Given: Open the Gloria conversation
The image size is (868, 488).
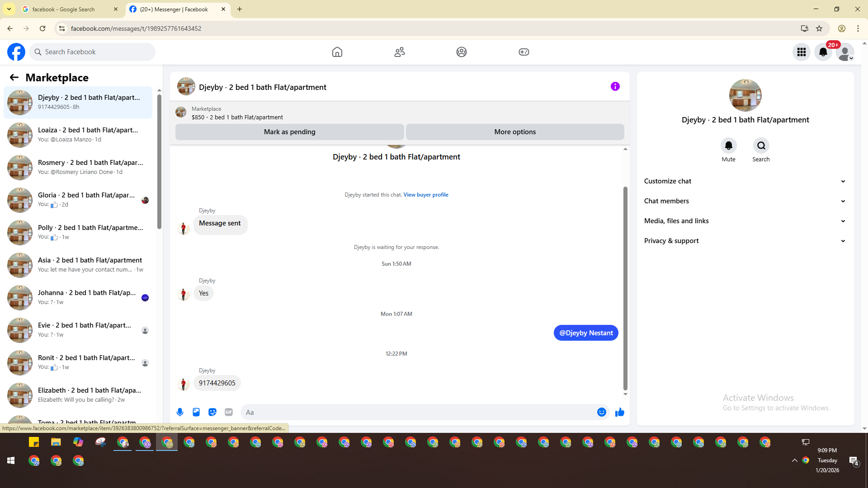Looking at the screenshot, I should tap(78, 200).
